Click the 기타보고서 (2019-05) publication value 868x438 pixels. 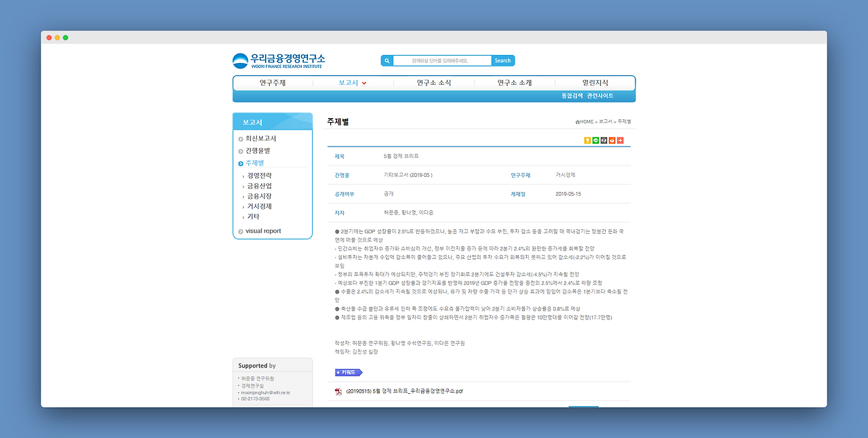408,175
